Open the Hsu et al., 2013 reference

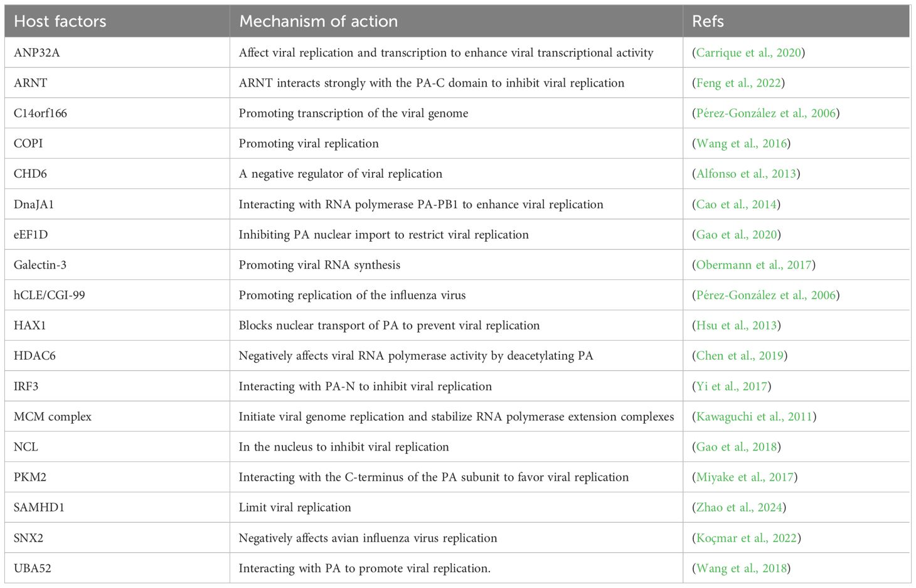(x=737, y=326)
